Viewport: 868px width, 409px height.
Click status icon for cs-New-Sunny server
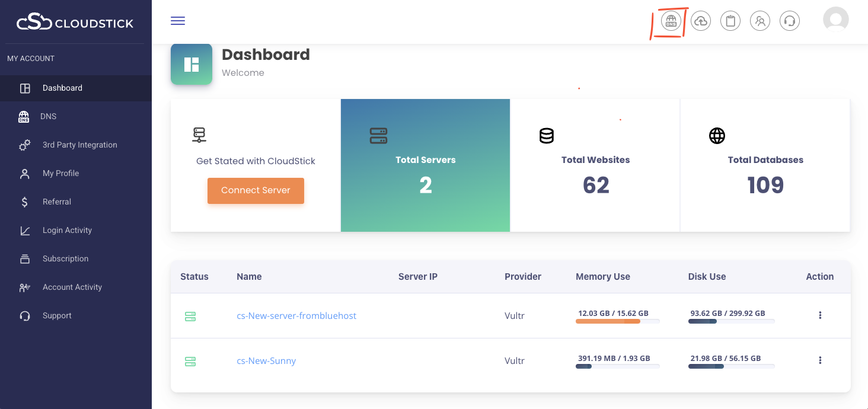pyautogui.click(x=190, y=361)
